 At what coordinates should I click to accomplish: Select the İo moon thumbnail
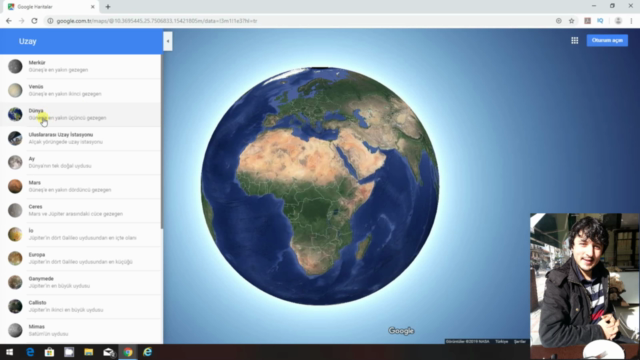click(x=15, y=234)
